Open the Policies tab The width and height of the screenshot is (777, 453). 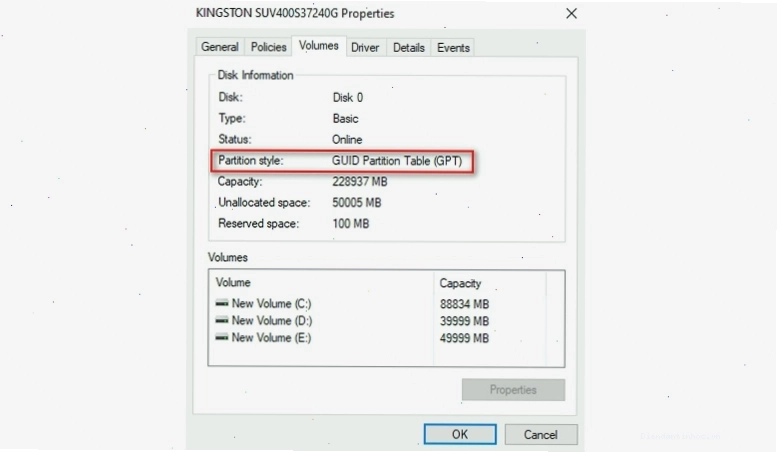268,47
